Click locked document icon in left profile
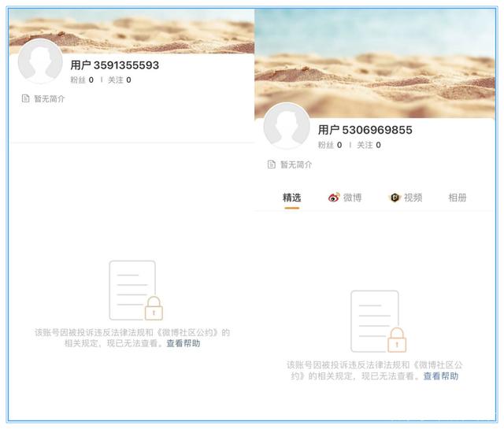Image resolution: width=504 pixels, height=429 pixels. pyautogui.click(x=136, y=290)
